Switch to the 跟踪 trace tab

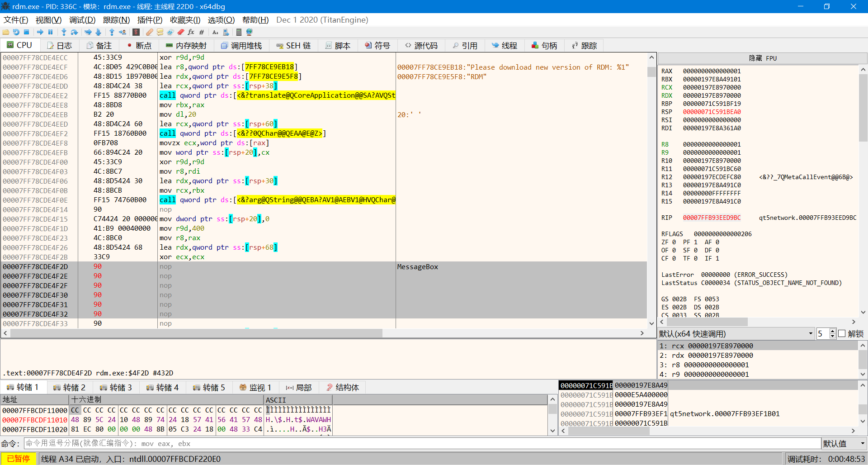tap(585, 46)
